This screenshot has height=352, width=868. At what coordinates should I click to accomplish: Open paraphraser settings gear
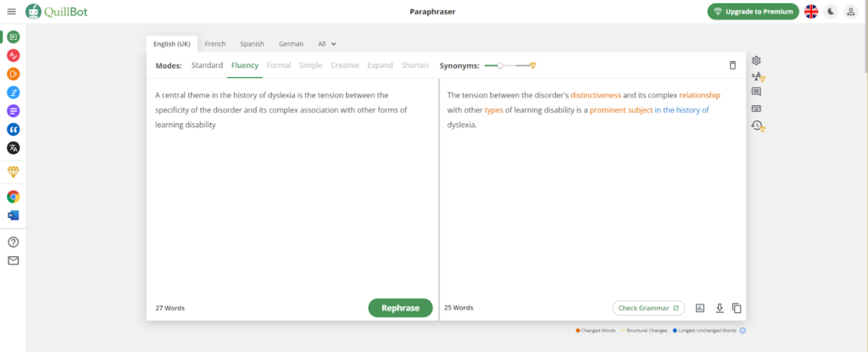coord(756,60)
